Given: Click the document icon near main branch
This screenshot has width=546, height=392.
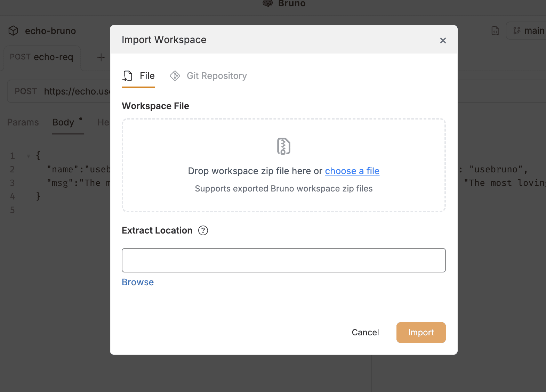Looking at the screenshot, I should point(495,31).
